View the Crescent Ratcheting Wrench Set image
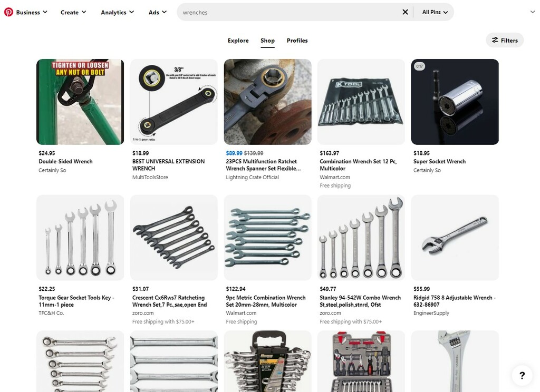Image resolution: width=540 pixels, height=392 pixels. [x=174, y=238]
